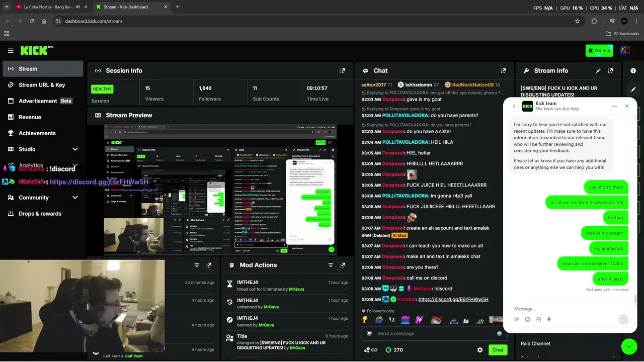Pop out the Chat panel
This screenshot has height=362, width=644.
click(x=503, y=71)
